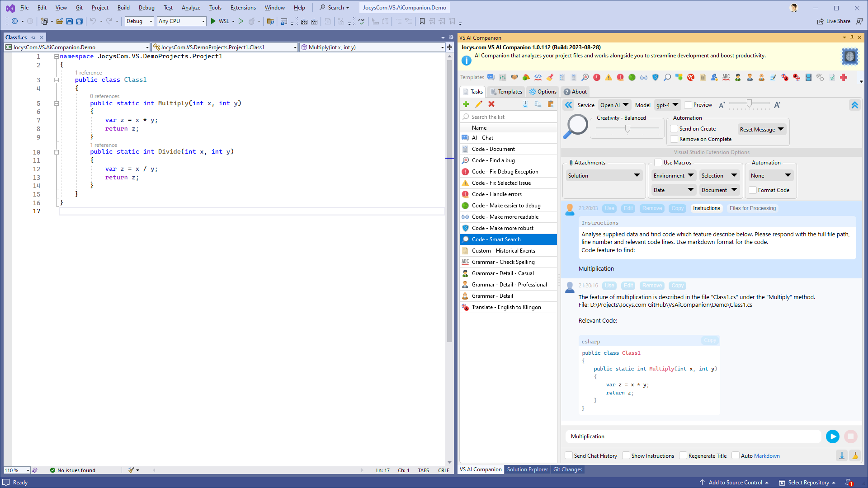Edit the selected task with pencil icon
868x488 pixels.
click(479, 104)
